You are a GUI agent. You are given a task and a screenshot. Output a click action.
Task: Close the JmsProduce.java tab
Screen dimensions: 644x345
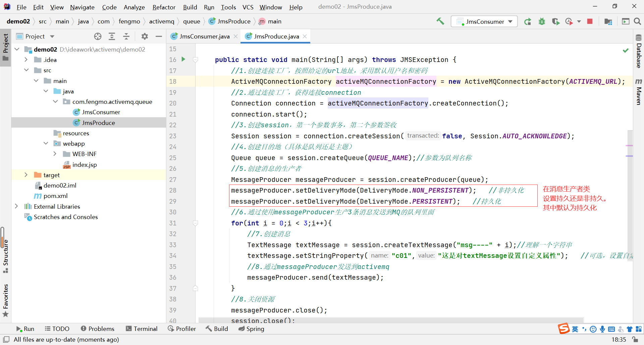305,37
